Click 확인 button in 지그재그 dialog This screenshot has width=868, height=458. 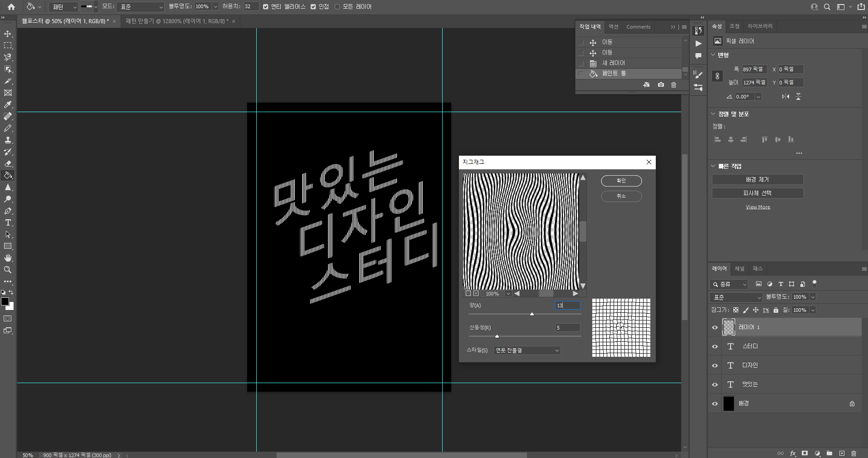click(x=621, y=181)
